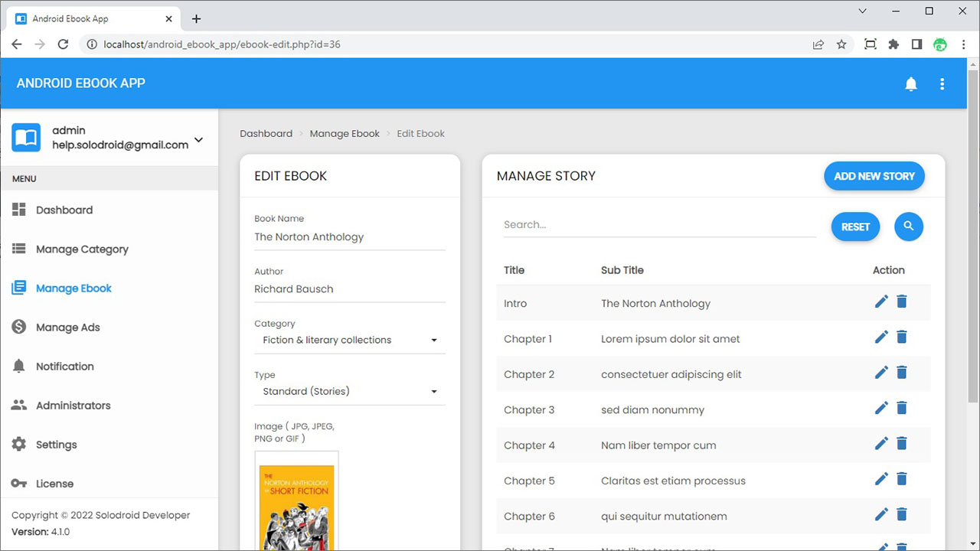Viewport: 980px width, 551px height.
Task: Click the magnifier search button
Action: click(909, 226)
